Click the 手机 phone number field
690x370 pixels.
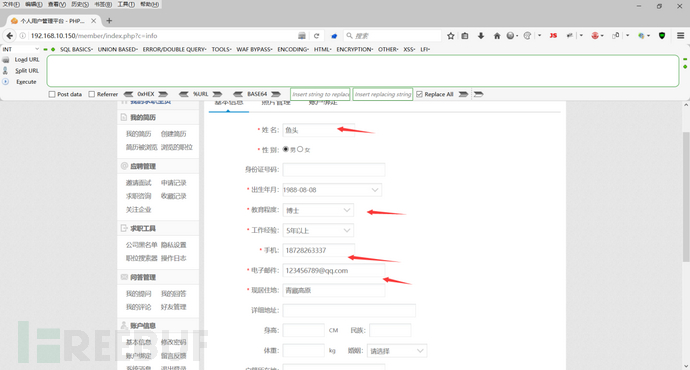tap(319, 250)
